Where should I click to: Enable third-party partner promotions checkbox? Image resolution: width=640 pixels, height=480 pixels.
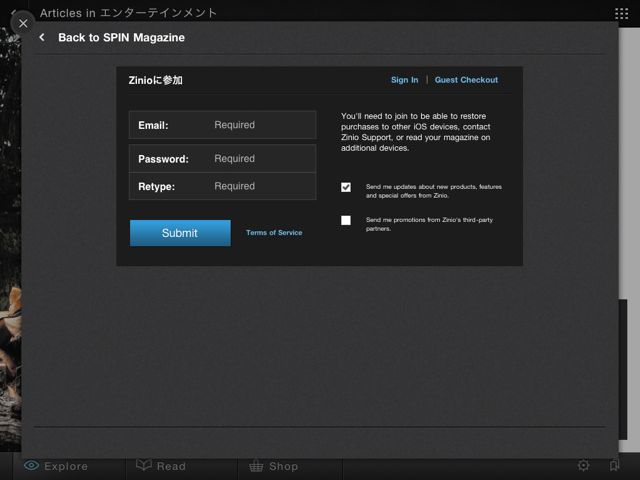click(346, 220)
